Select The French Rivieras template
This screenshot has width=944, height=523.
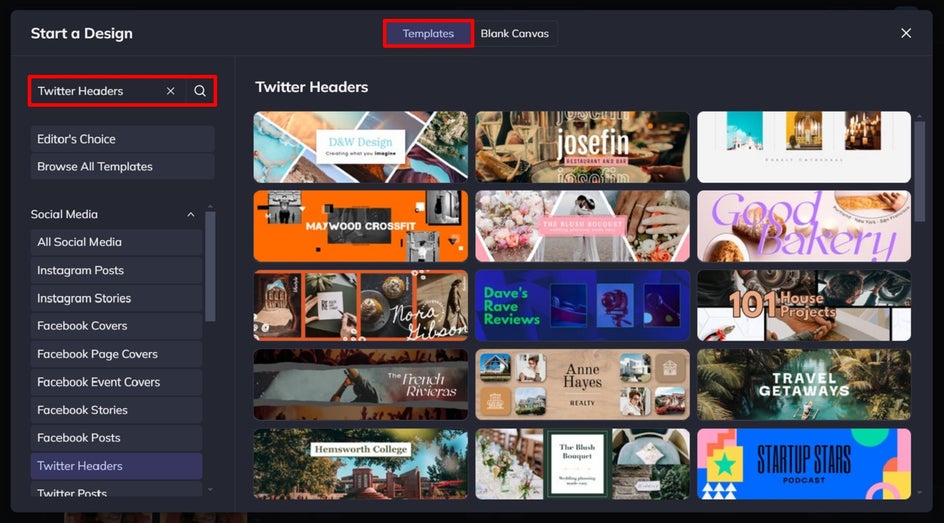(361, 385)
